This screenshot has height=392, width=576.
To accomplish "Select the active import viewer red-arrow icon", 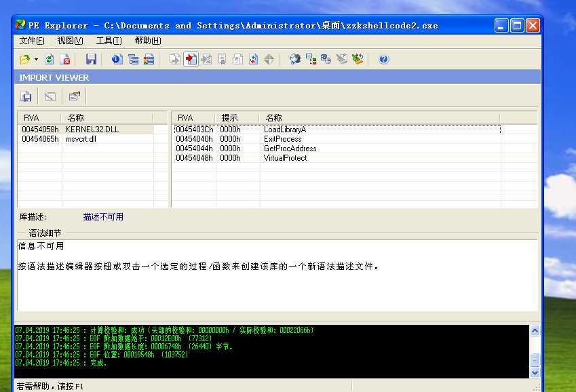I will tap(191, 59).
